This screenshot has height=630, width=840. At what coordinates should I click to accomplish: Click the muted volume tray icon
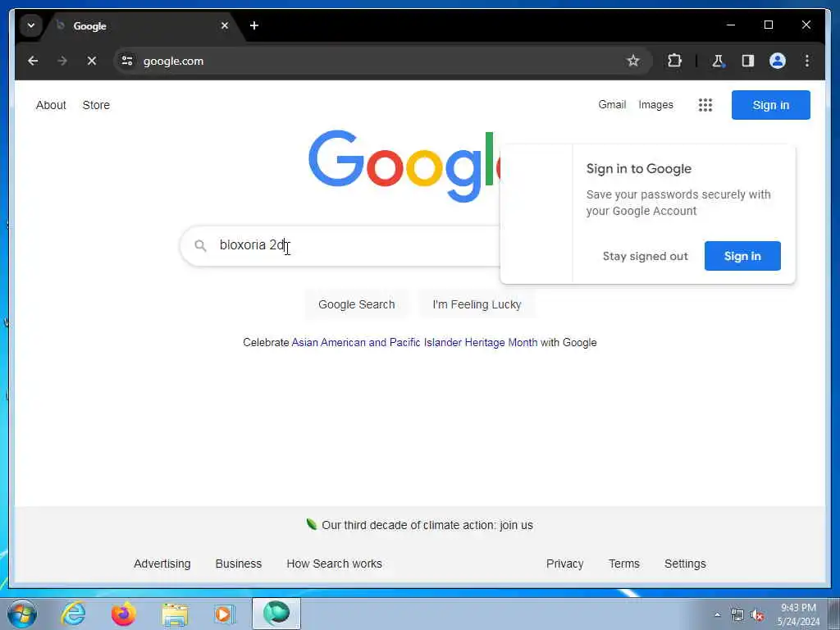click(757, 615)
